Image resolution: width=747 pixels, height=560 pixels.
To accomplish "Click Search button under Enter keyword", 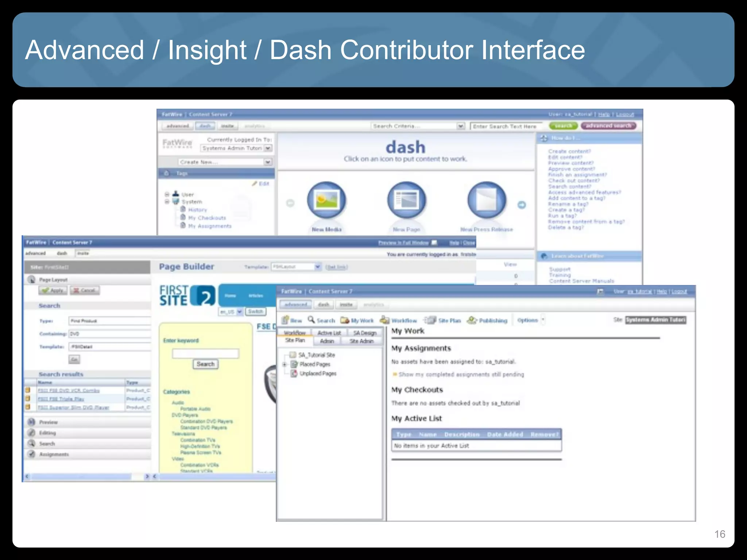I will point(206,364).
